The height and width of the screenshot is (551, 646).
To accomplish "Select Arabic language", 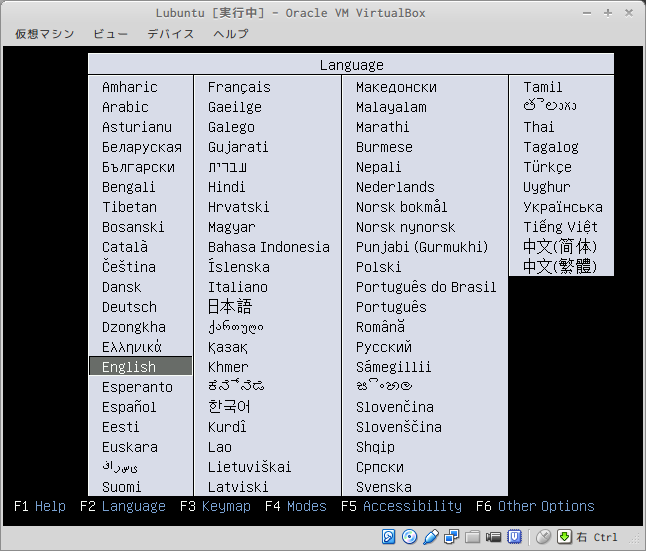I will (125, 107).
